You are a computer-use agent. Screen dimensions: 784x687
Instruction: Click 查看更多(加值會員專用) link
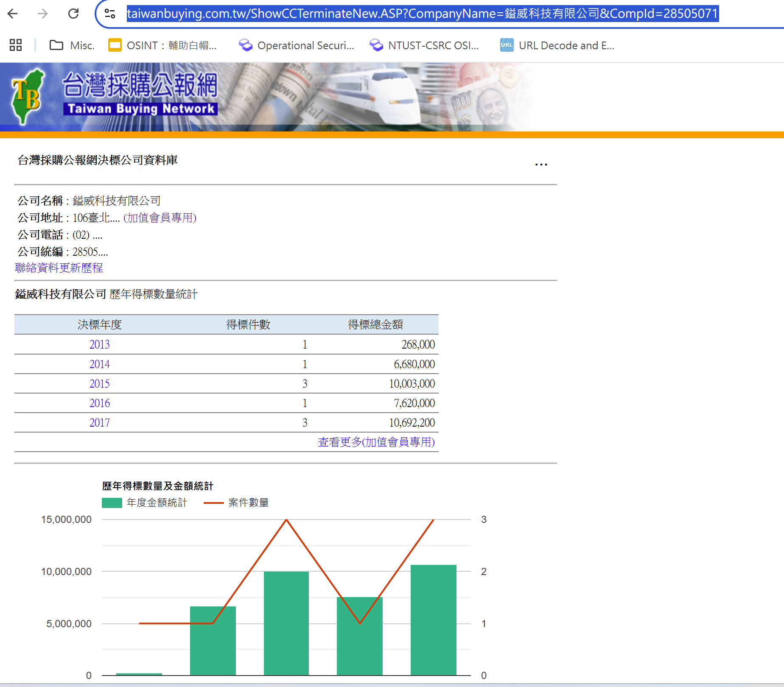376,442
